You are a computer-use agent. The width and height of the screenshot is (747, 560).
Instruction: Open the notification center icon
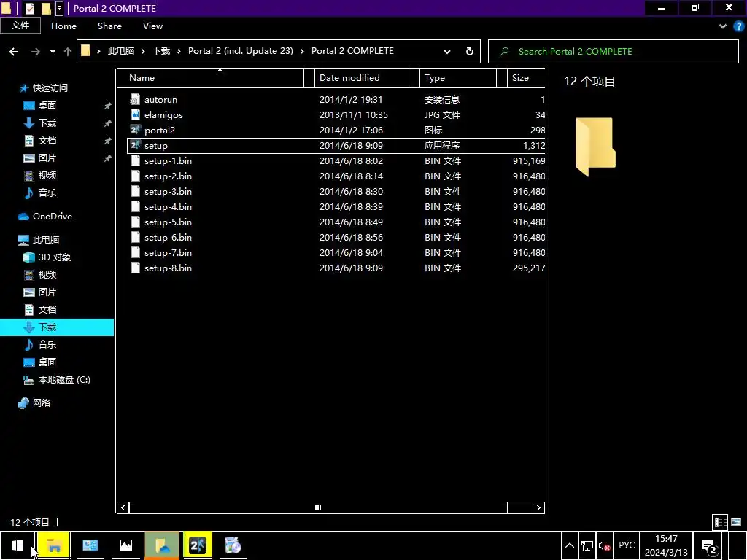[x=709, y=547]
